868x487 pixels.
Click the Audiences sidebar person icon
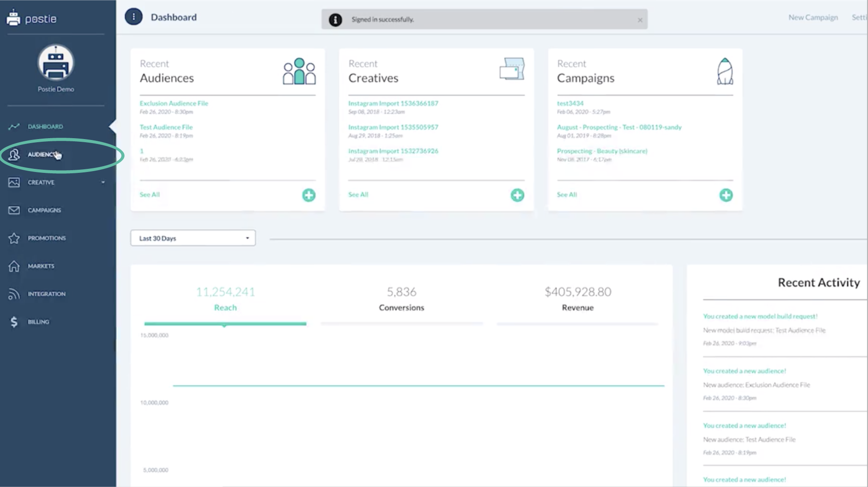coord(14,154)
